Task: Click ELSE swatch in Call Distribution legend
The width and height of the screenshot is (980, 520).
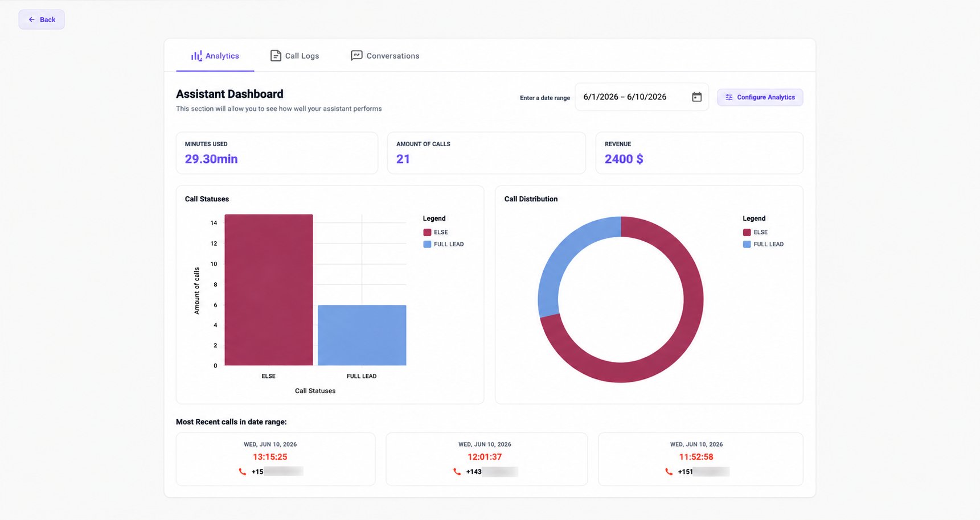Action: 747,232
